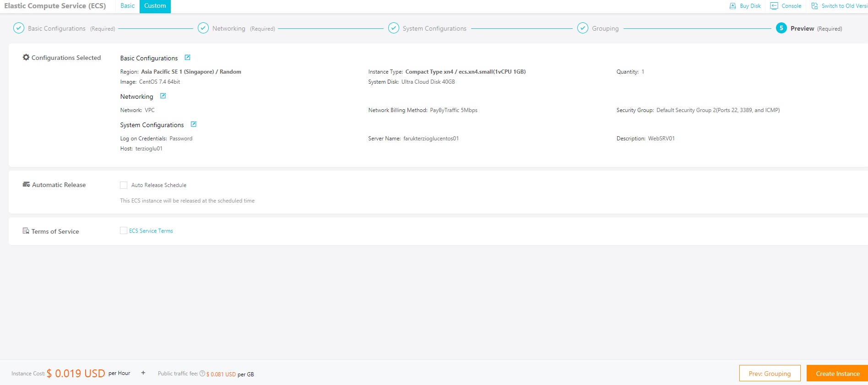Go to the Basic Configurations step
Screen dimensions: 868x385
(57, 28)
